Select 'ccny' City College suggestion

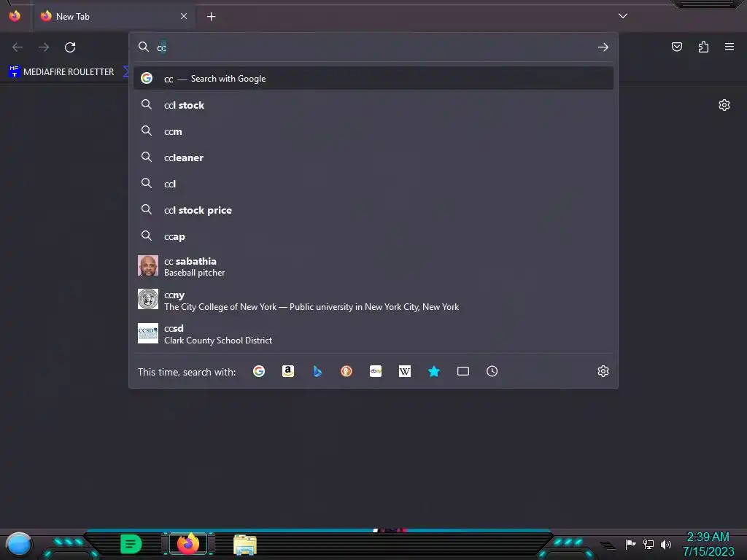pyautogui.click(x=373, y=300)
